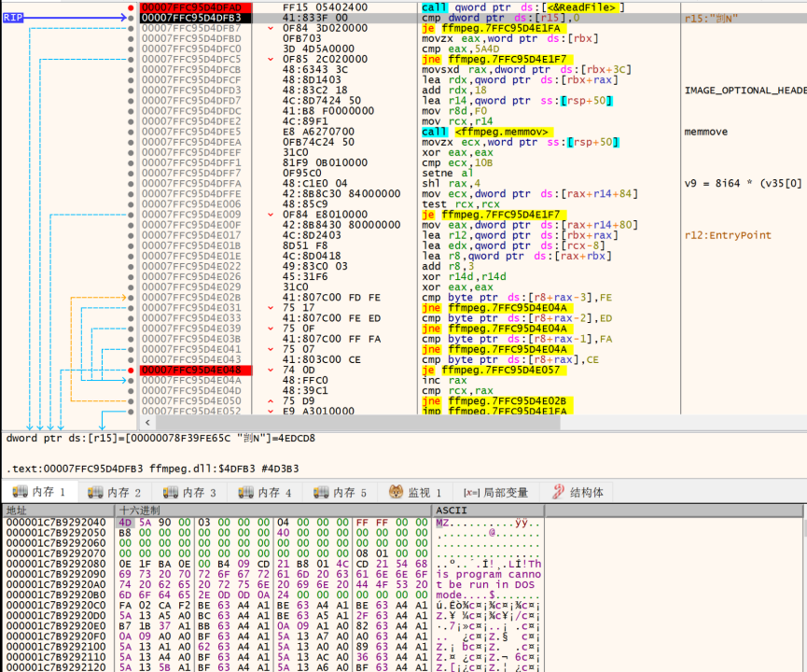The image size is (807, 672).
Task: Click the 内存 1 tab memory icon
Action: click(x=20, y=492)
